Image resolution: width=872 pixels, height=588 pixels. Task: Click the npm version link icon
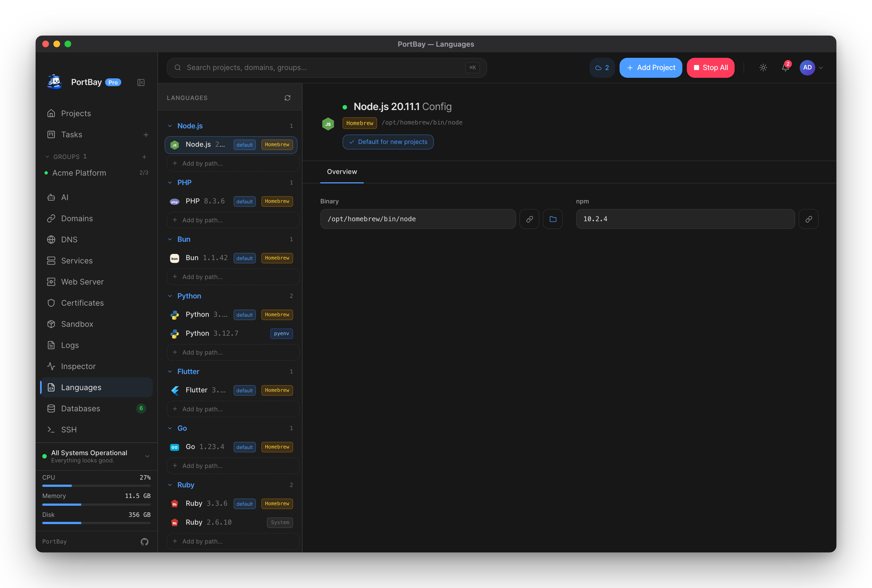(809, 219)
